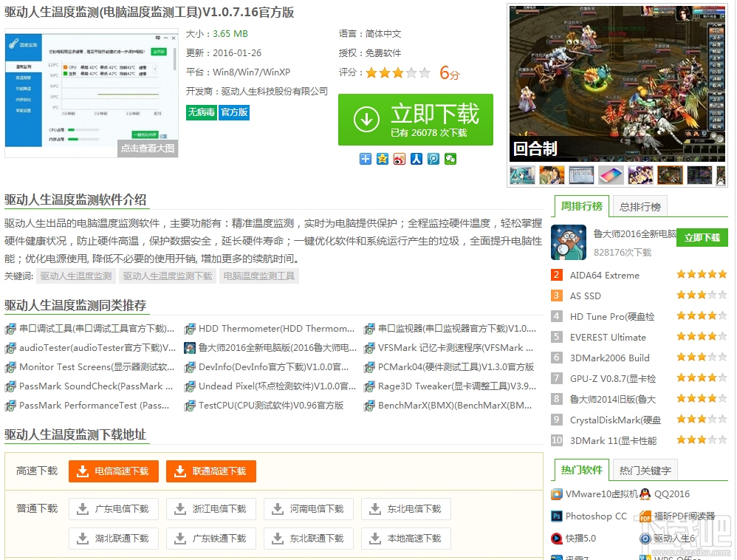Click 广东电信下载 button
737x560 pixels.
[114, 509]
